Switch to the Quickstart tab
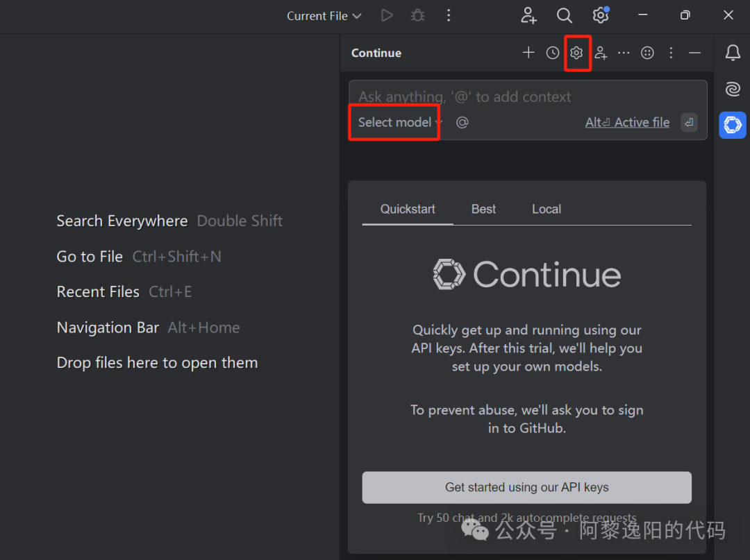 (408, 210)
